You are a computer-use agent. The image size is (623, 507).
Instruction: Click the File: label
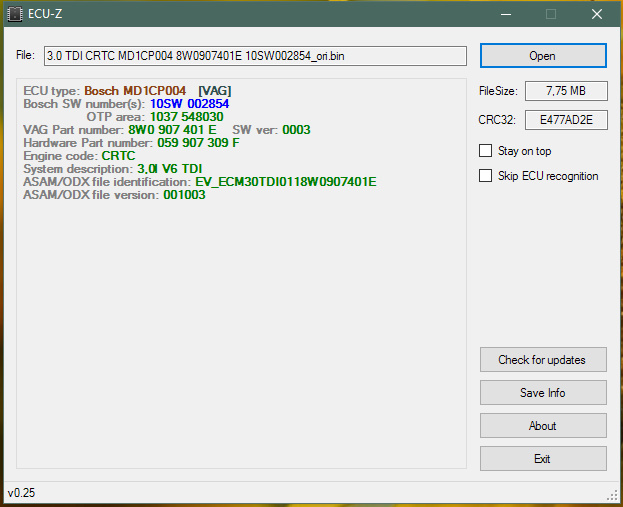coord(25,55)
